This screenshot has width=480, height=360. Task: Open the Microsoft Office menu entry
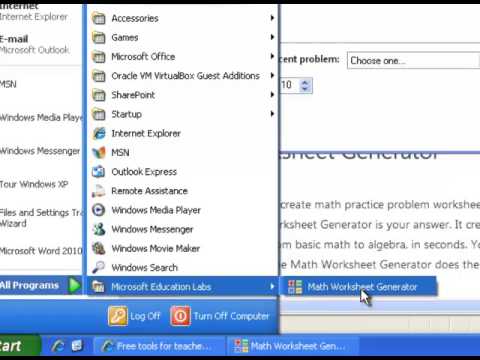[182, 57]
